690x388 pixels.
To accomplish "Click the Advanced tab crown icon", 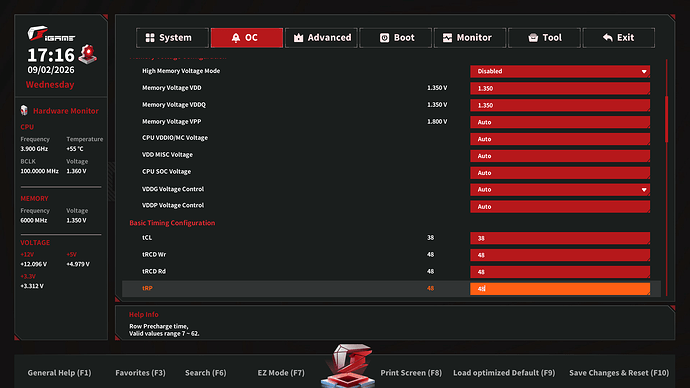I will coord(298,38).
